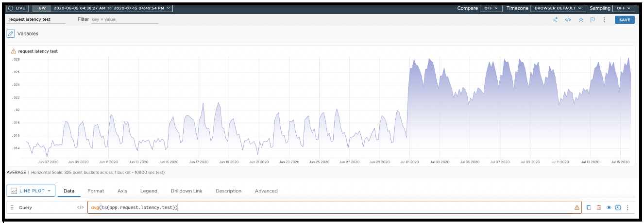Viewport: 644px width, 223px height.
Task: Click the '.028' y-axis value
Action: [x=15, y=60]
